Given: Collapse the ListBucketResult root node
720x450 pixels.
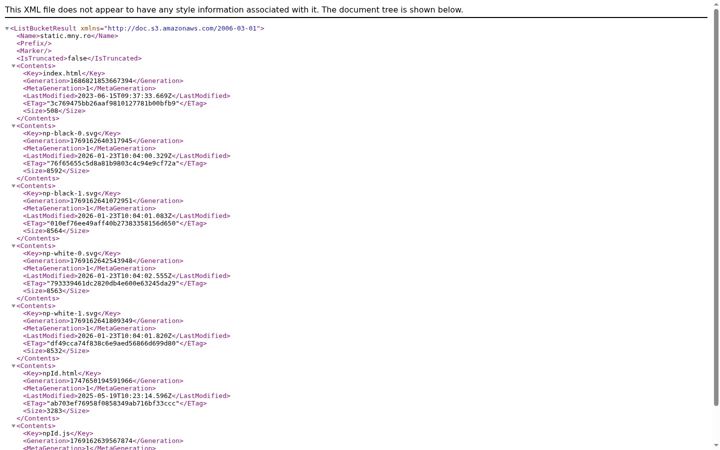Looking at the screenshot, I should pos(7,28).
